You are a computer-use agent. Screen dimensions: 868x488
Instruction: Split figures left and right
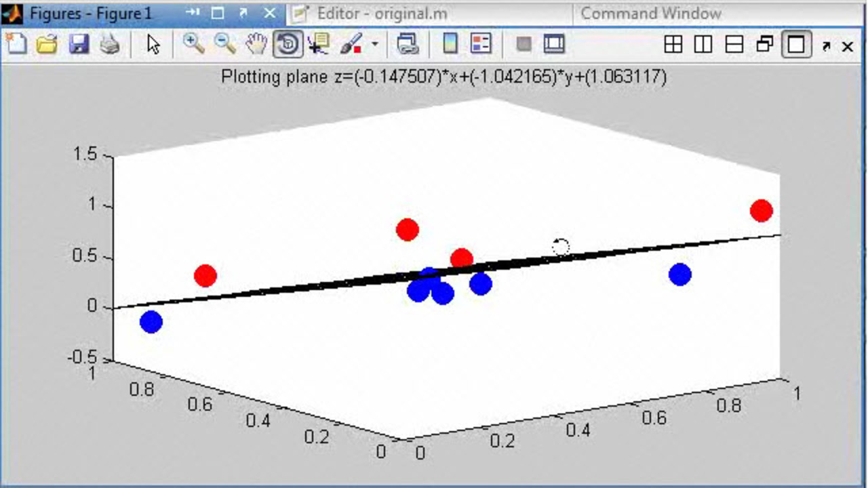(703, 45)
